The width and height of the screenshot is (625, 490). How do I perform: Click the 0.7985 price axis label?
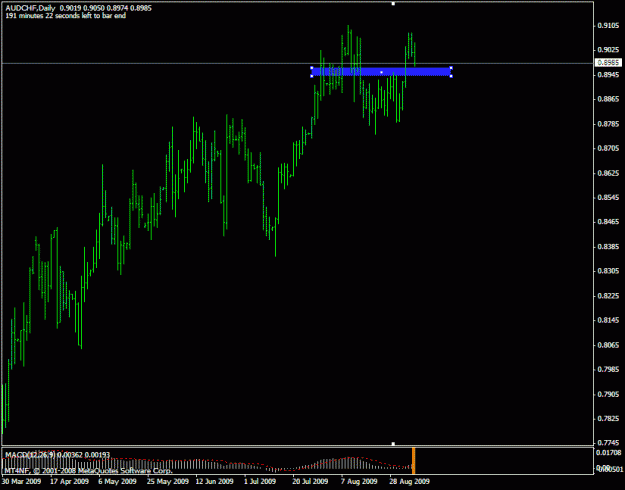click(x=608, y=369)
